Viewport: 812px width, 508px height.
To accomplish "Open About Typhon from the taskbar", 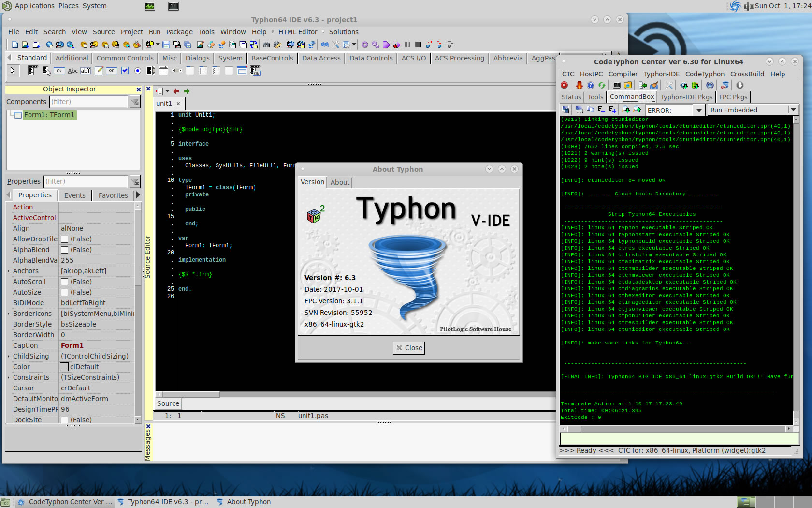I will 243,502.
